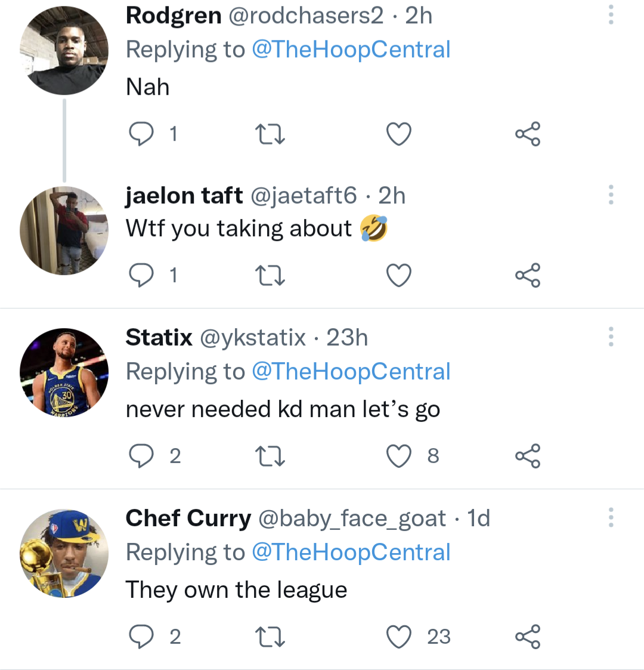This screenshot has height=670, width=644.
Task: Open more options on jaelon taft's tweet
Action: tap(611, 195)
